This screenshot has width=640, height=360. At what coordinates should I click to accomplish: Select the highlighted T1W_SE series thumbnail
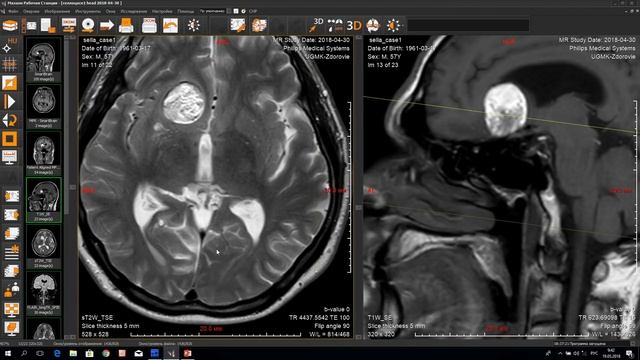pyautogui.click(x=43, y=200)
